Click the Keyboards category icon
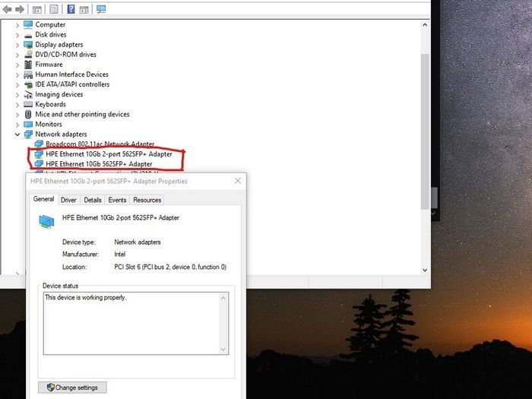The height and width of the screenshot is (399, 532). click(x=28, y=105)
